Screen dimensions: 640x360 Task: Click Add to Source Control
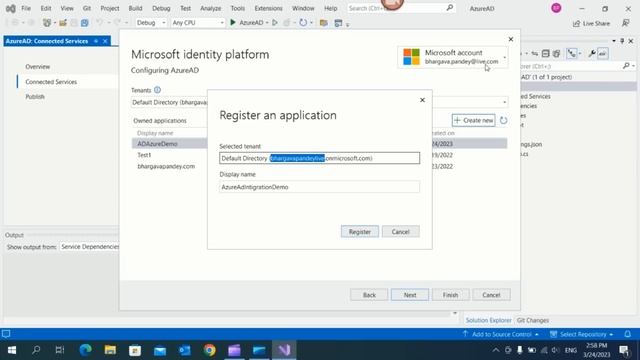click(x=500, y=334)
